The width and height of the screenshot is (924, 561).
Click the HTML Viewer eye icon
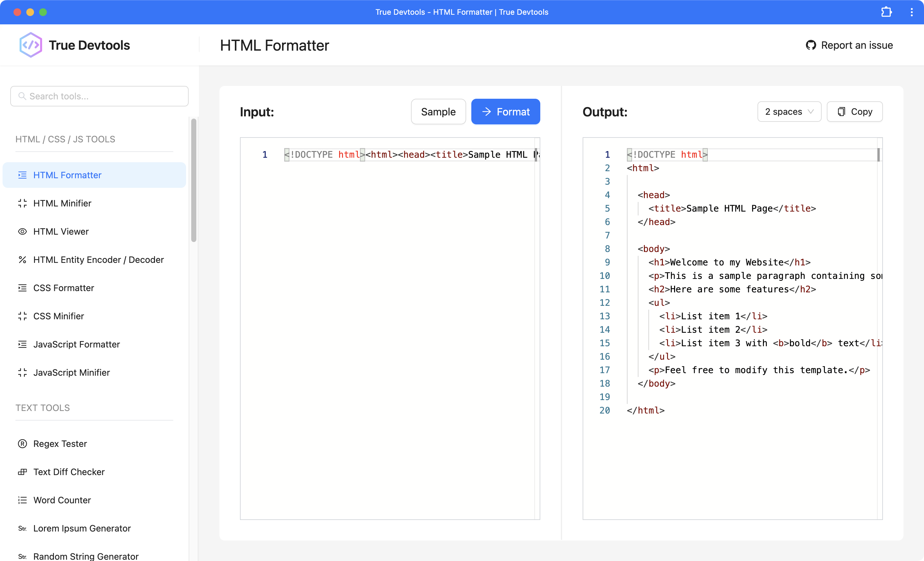click(22, 231)
